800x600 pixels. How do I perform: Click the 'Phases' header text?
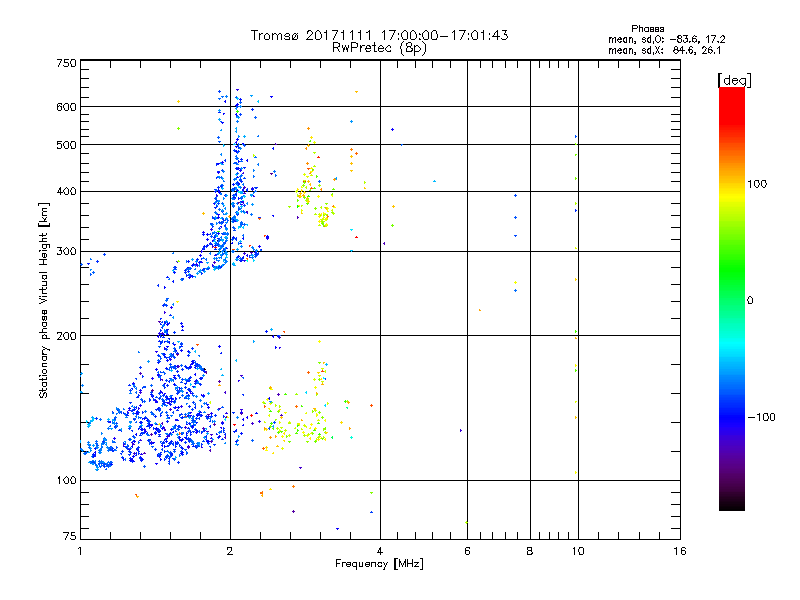pos(647,29)
